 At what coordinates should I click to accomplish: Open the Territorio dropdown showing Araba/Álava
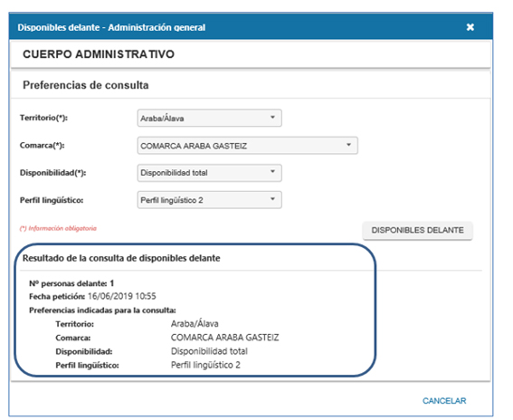coord(209,118)
